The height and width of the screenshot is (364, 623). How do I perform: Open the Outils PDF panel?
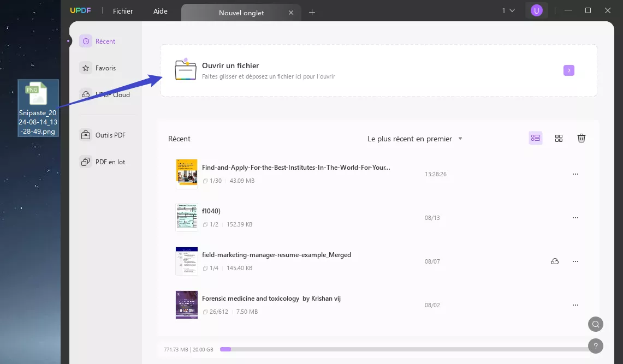(x=111, y=135)
